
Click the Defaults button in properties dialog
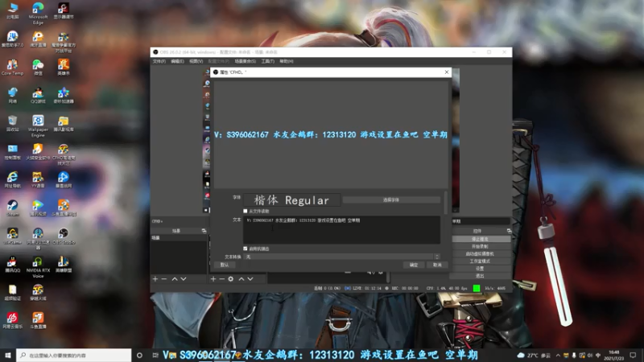click(x=225, y=265)
